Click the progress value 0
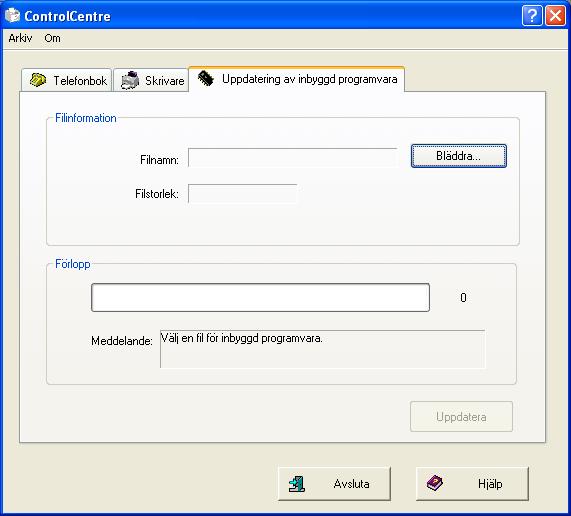Viewport: 571px width, 516px height. (x=463, y=298)
